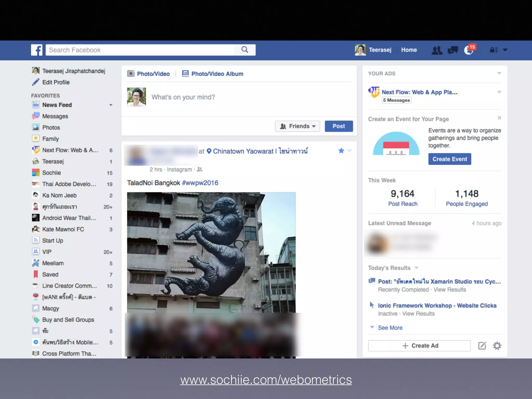Open the friend requests icon
The height and width of the screenshot is (399, 532).
437,50
